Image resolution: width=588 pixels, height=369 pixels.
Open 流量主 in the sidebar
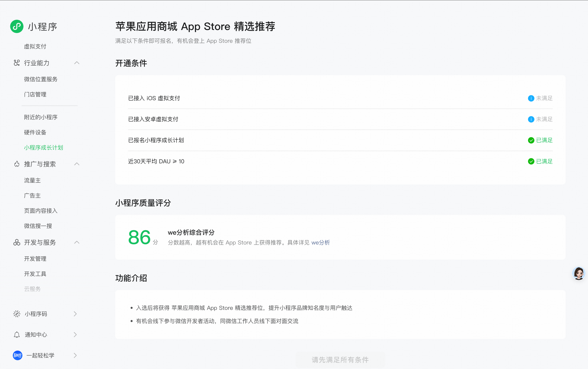point(32,180)
